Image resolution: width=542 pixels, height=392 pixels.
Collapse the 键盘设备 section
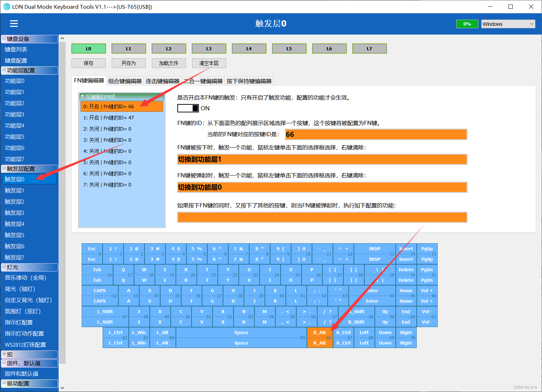pos(4,38)
